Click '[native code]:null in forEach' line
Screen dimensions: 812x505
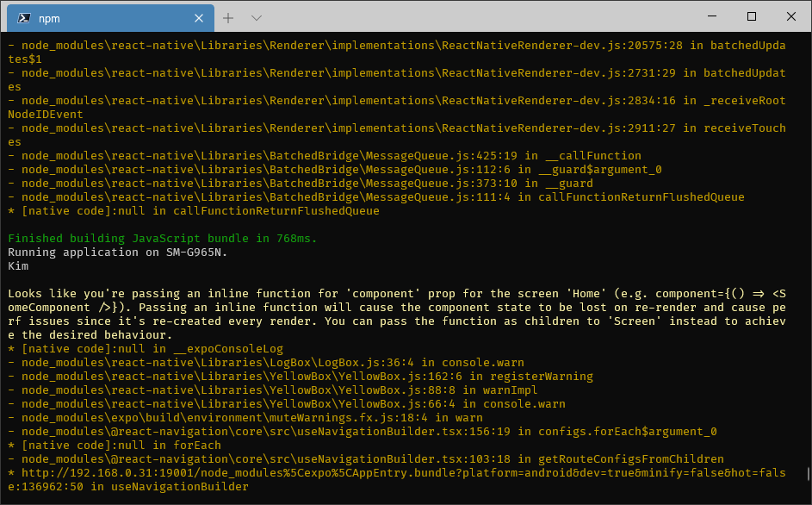tap(115, 446)
